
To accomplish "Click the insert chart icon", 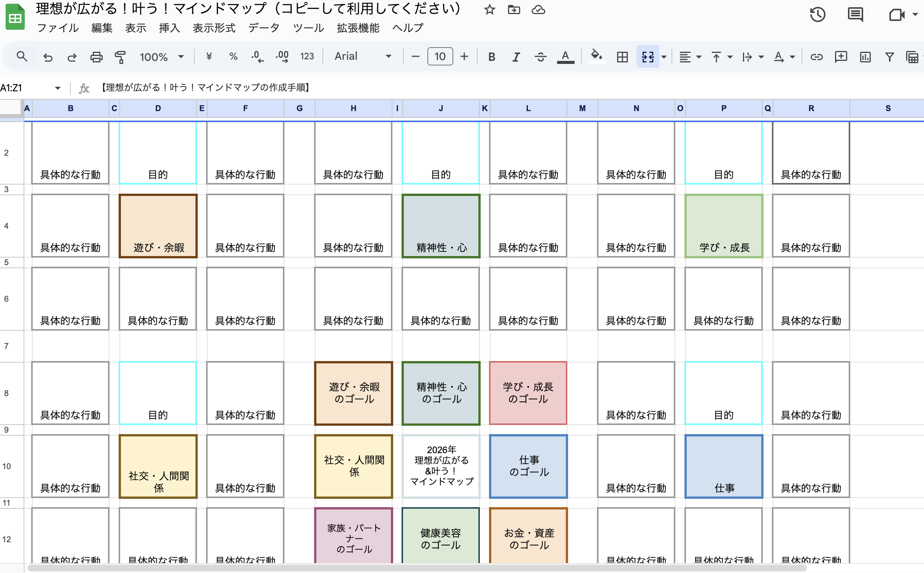I will [x=865, y=57].
